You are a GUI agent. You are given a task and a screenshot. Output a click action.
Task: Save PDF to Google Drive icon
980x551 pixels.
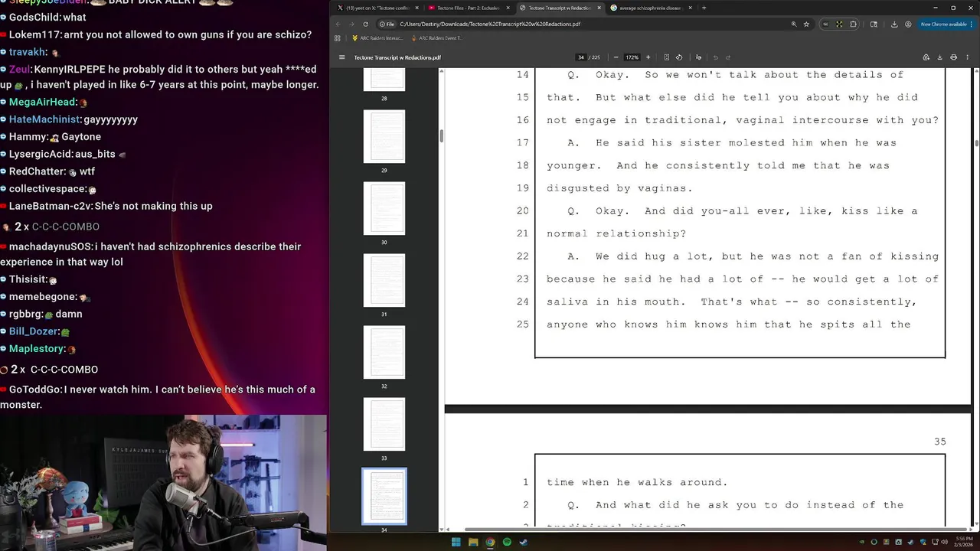tap(926, 57)
